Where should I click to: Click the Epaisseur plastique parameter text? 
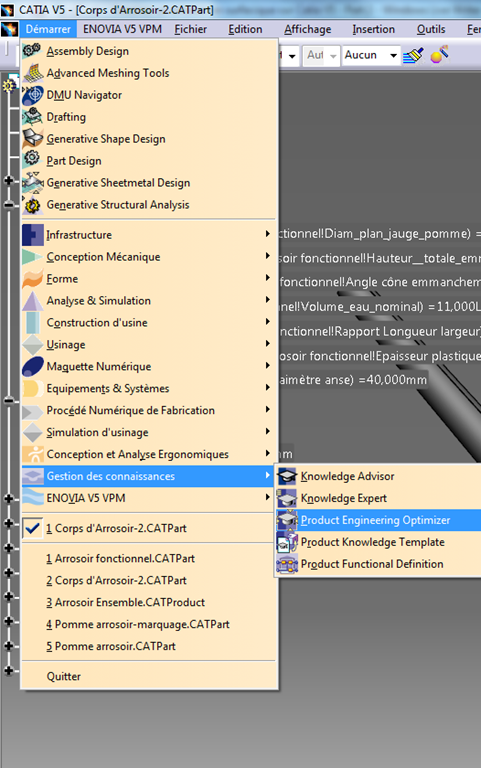[x=380, y=356]
